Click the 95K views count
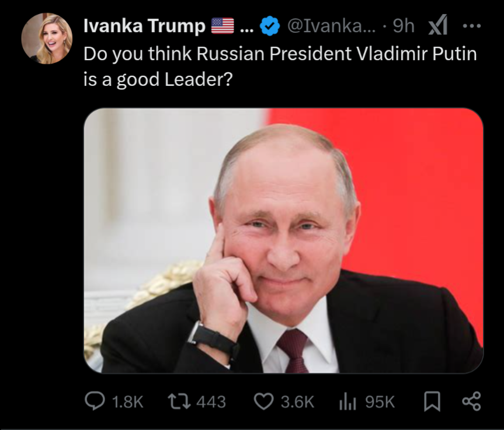The height and width of the screenshot is (430, 504). coord(380,401)
